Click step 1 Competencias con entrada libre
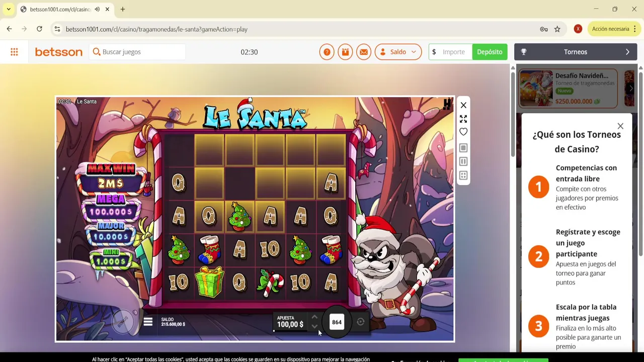Screen dimensions: 644x362 click(577, 187)
